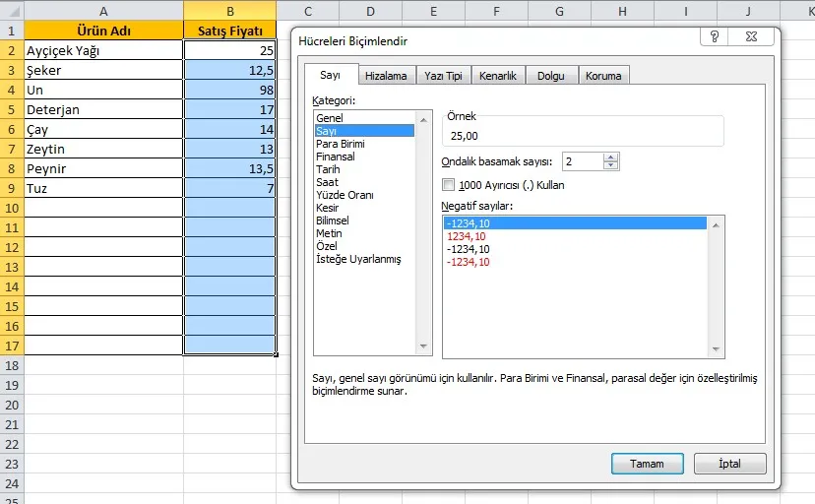This screenshot has height=504, width=815.
Task: Decrease decimal places with down arrow
Action: point(611,165)
